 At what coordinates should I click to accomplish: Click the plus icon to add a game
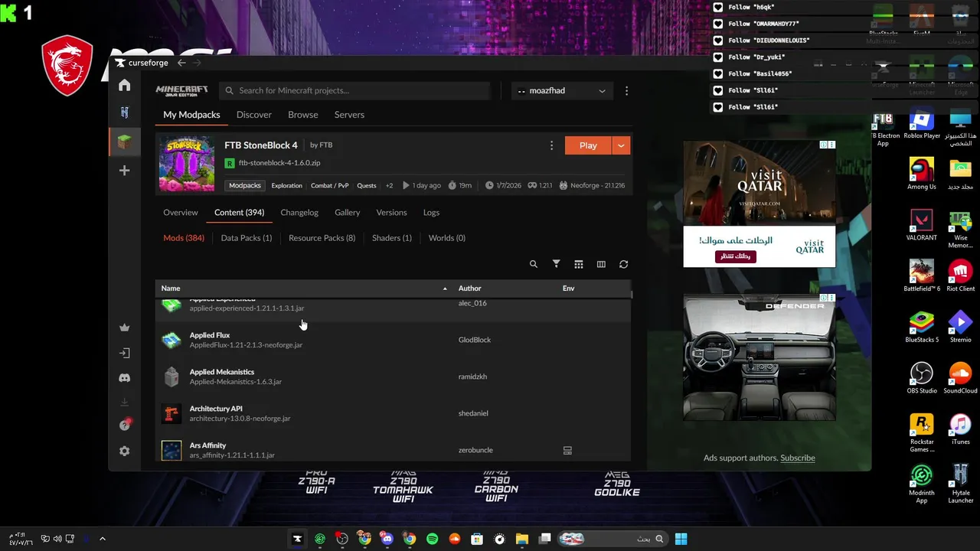tap(124, 171)
